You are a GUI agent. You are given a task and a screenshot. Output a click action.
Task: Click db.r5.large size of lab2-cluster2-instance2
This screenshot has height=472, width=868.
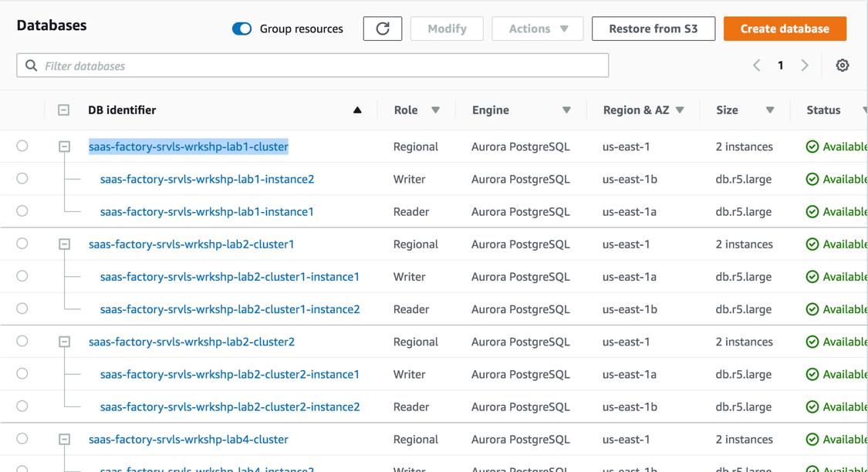click(x=744, y=406)
